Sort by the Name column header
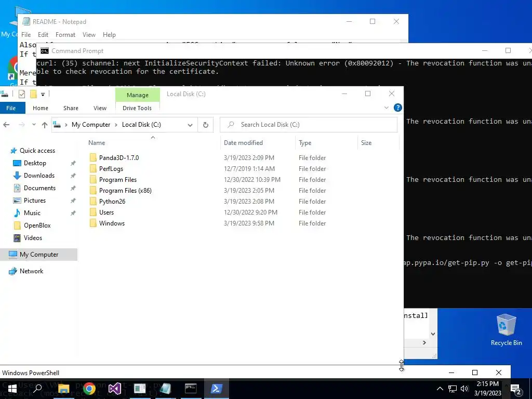 pos(97,143)
